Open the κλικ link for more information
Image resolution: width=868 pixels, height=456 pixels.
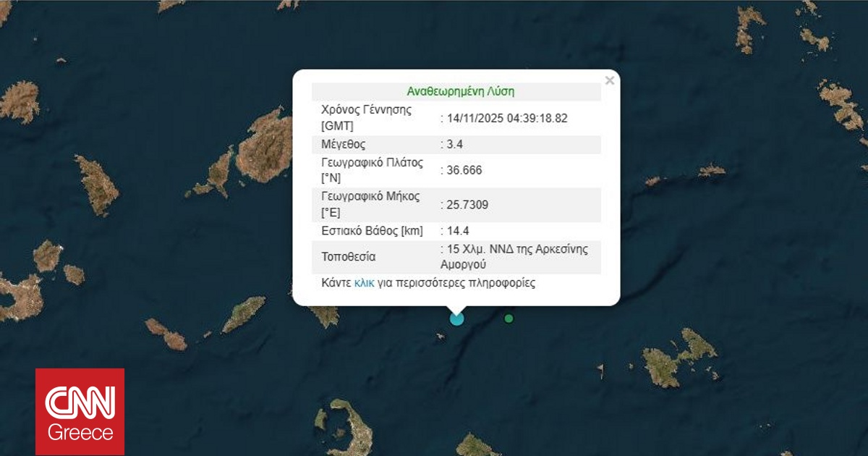pyautogui.click(x=364, y=283)
